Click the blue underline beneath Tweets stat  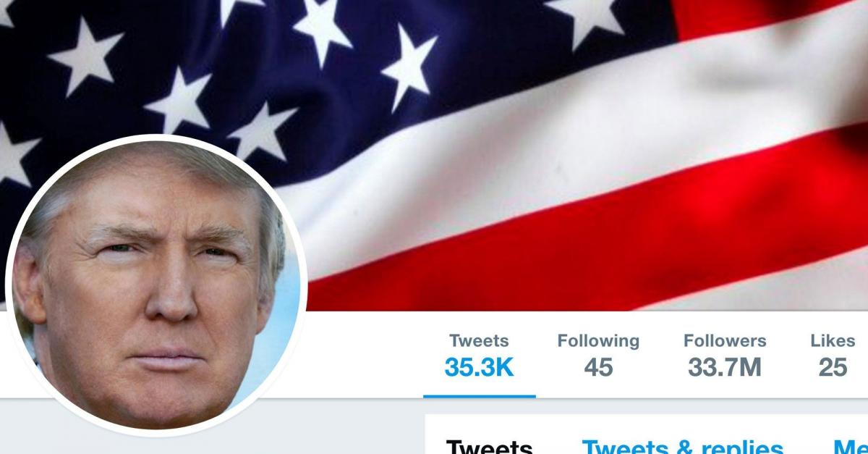[480, 396]
